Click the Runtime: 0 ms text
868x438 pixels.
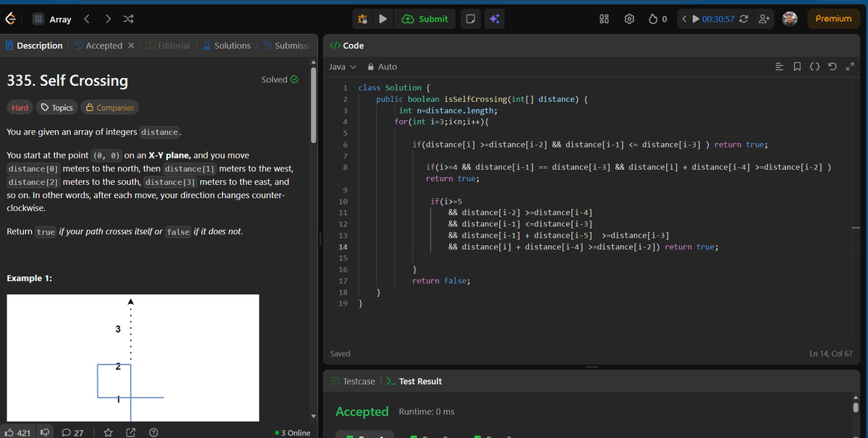coord(427,411)
